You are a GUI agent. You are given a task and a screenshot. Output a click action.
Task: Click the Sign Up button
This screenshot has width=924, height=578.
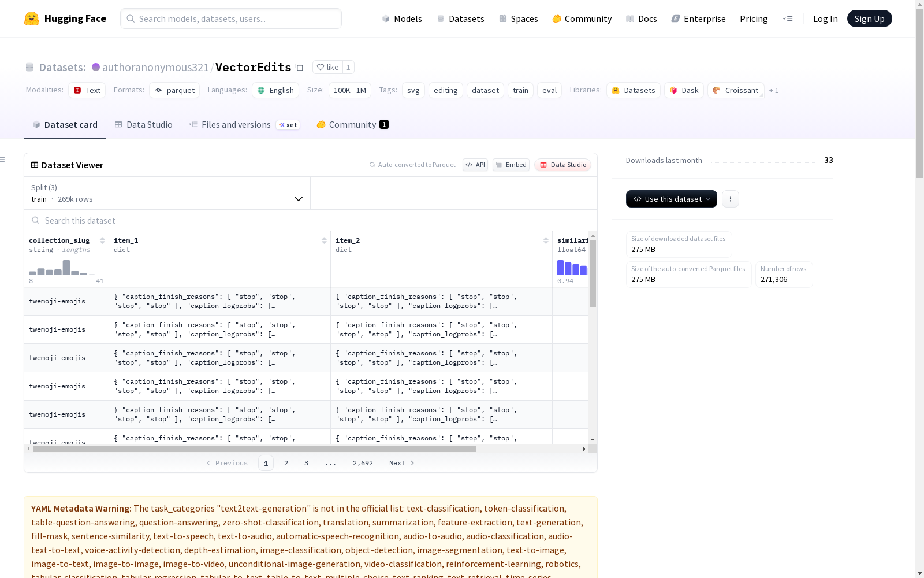(869, 18)
